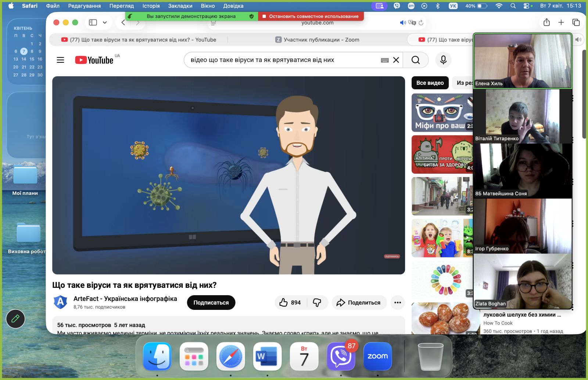
Task: Open Safari share icon in toolbar
Action: tap(546, 22)
